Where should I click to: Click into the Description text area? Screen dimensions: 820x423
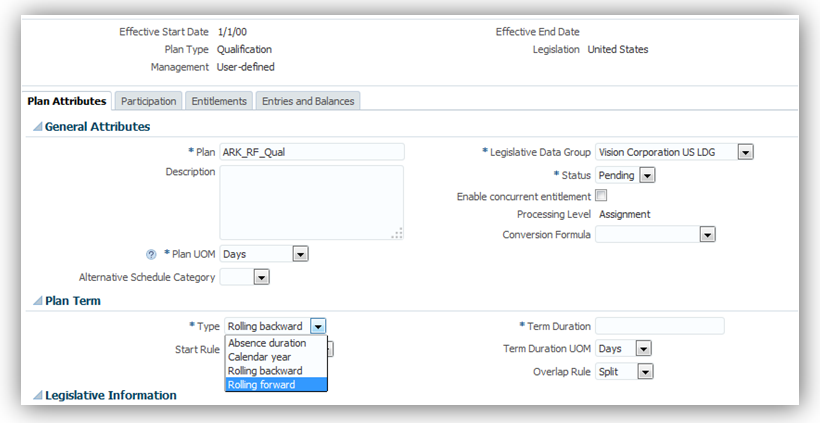point(311,202)
